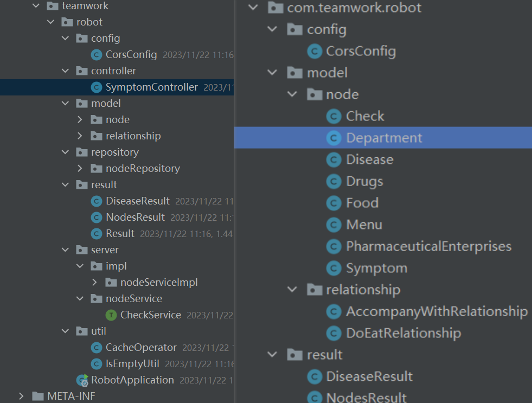
Task: Click the Department class icon
Action: (x=334, y=138)
